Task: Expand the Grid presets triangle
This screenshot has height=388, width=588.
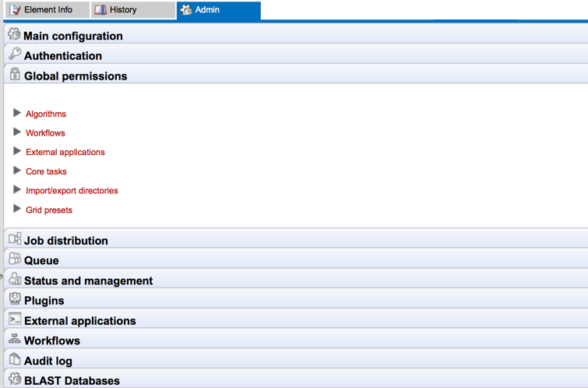Action: click(17, 209)
